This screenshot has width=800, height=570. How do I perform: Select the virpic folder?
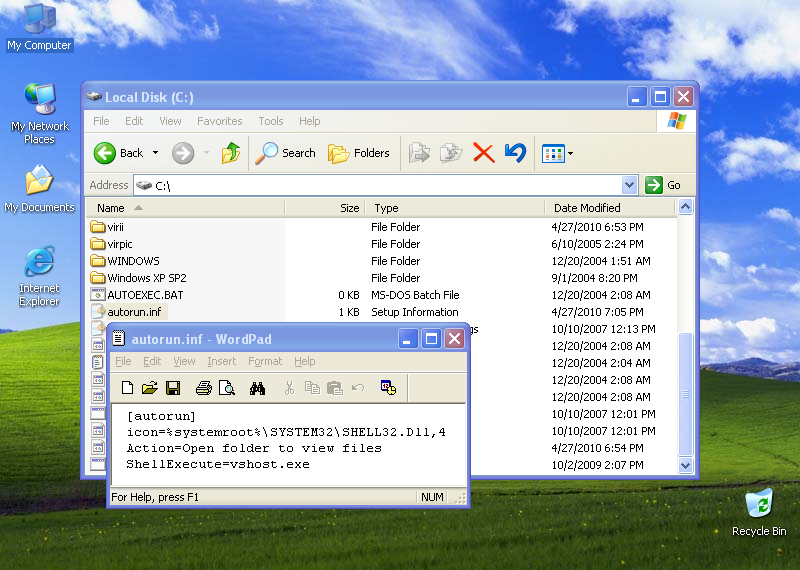tap(111, 244)
